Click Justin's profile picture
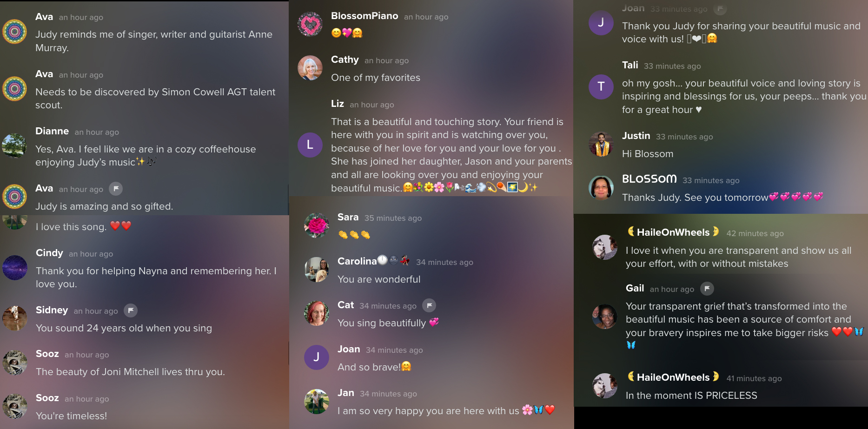 click(x=601, y=145)
